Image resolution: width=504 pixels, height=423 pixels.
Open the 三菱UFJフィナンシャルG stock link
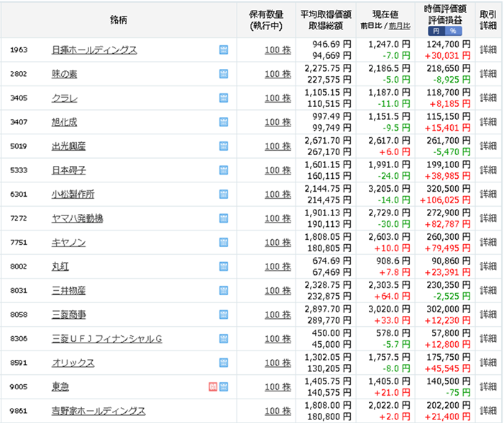pos(106,339)
